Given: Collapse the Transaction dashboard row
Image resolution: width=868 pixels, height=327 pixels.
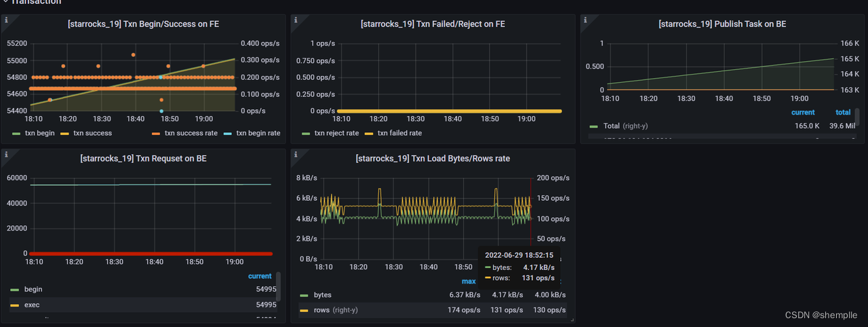Looking at the screenshot, I should coord(37,2).
